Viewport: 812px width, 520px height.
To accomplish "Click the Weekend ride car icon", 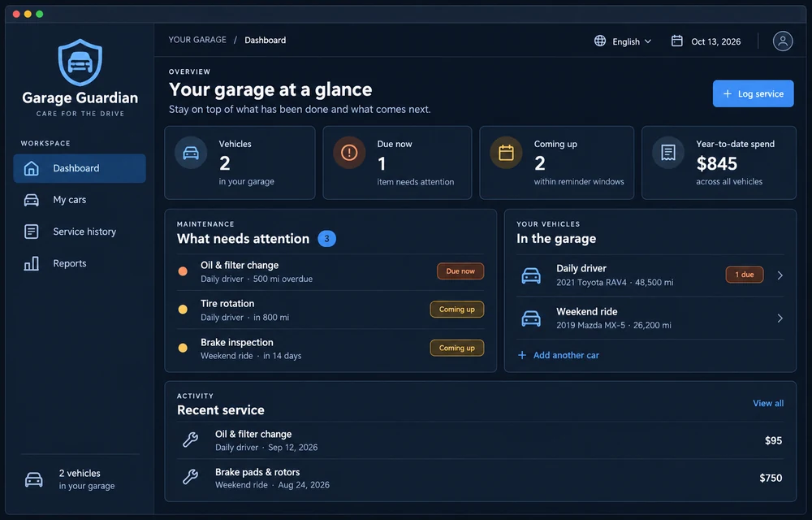I will 531,318.
